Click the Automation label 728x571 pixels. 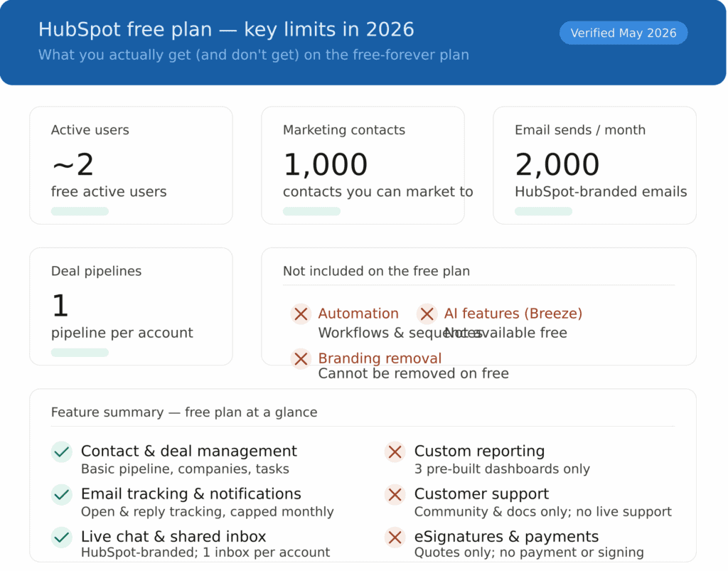tap(358, 314)
